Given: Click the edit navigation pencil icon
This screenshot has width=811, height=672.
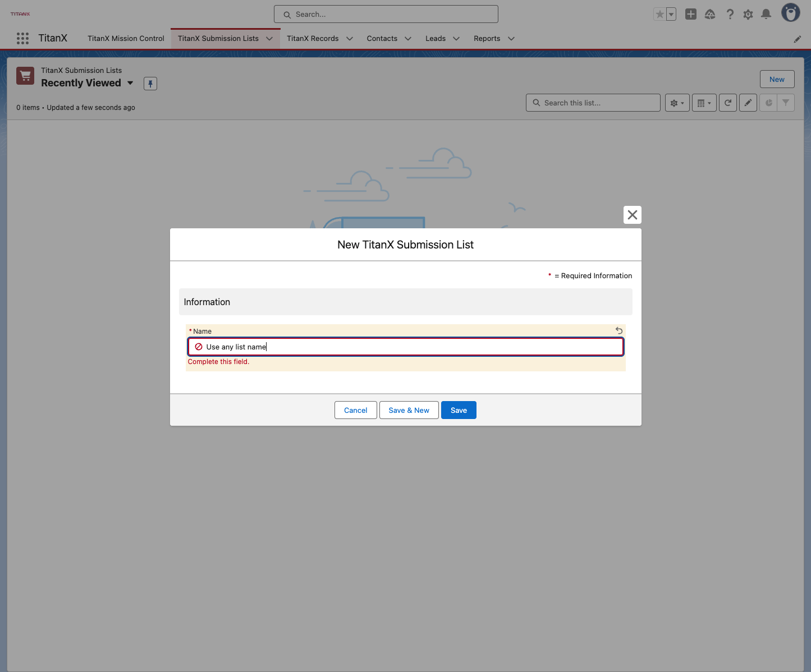Looking at the screenshot, I should click(798, 39).
